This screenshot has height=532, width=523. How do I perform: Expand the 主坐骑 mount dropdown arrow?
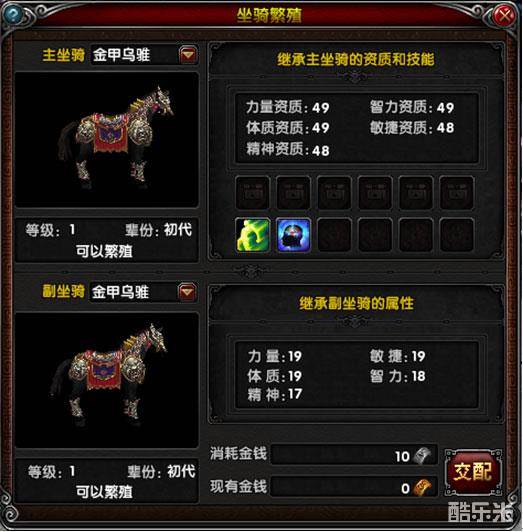pos(188,54)
